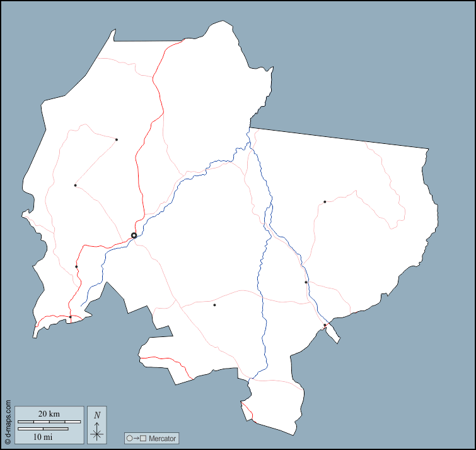Click the southwesternmost town dot near the coast
This screenshot has width=476, height=450.
point(70,317)
